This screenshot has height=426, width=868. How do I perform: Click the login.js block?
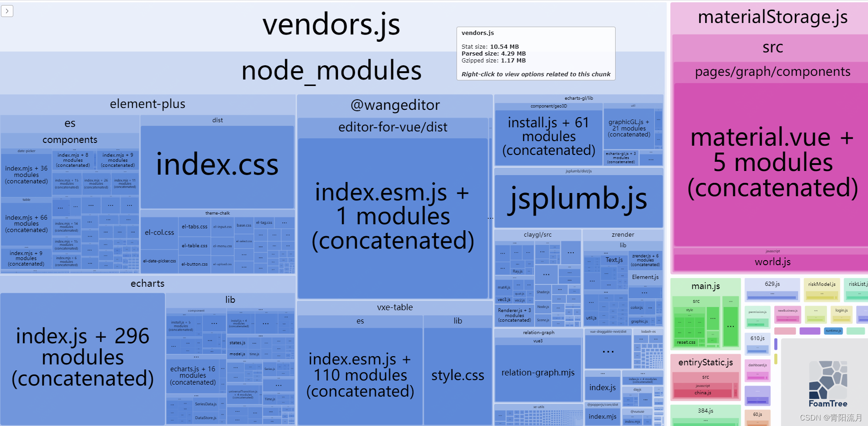coord(842,310)
